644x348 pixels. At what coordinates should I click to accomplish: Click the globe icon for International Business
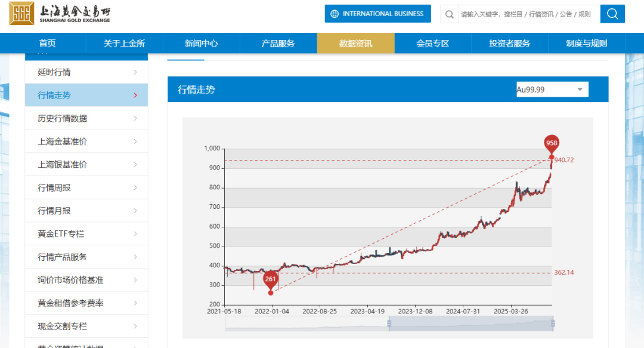(335, 14)
